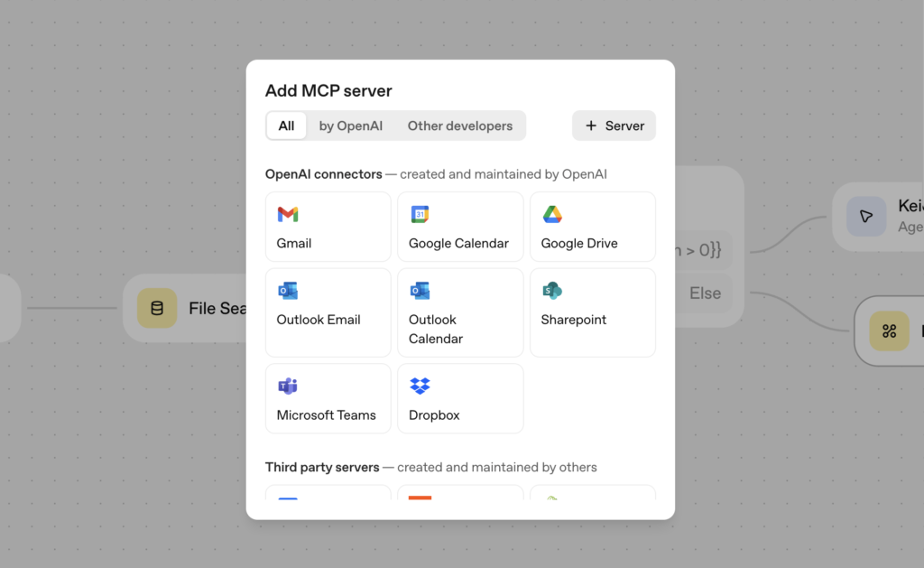924x568 pixels.
Task: Select the Sharepoint icon
Action: 552,291
